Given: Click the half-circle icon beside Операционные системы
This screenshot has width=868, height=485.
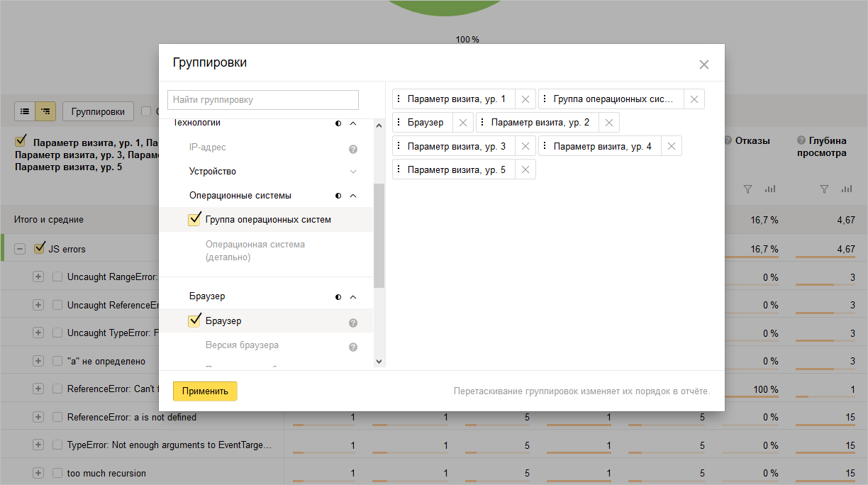Looking at the screenshot, I should (x=338, y=196).
